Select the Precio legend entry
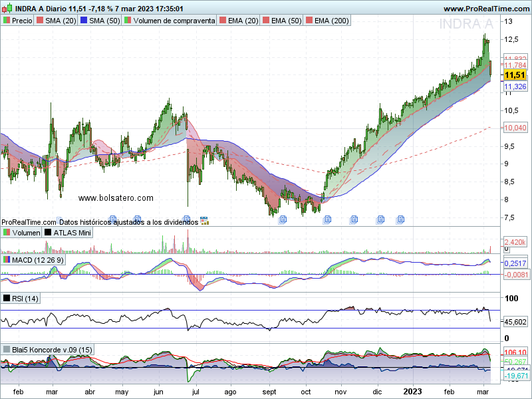Screen dimensions: 532x399 pos(17,21)
